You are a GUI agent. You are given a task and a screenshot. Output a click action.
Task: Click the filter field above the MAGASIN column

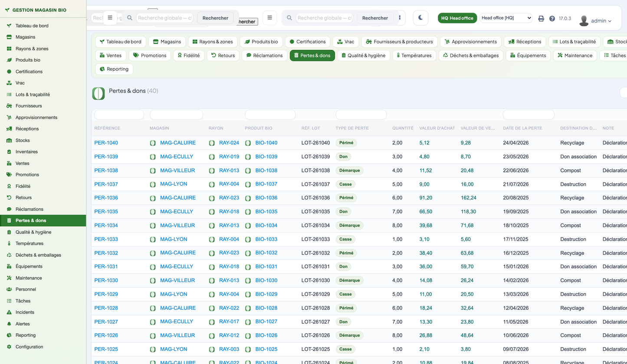pos(176,115)
